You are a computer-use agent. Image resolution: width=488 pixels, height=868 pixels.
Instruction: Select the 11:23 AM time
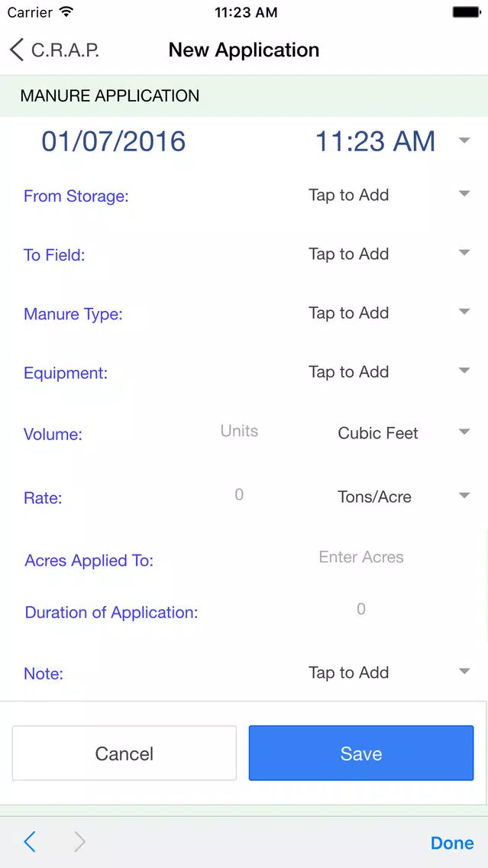(375, 141)
